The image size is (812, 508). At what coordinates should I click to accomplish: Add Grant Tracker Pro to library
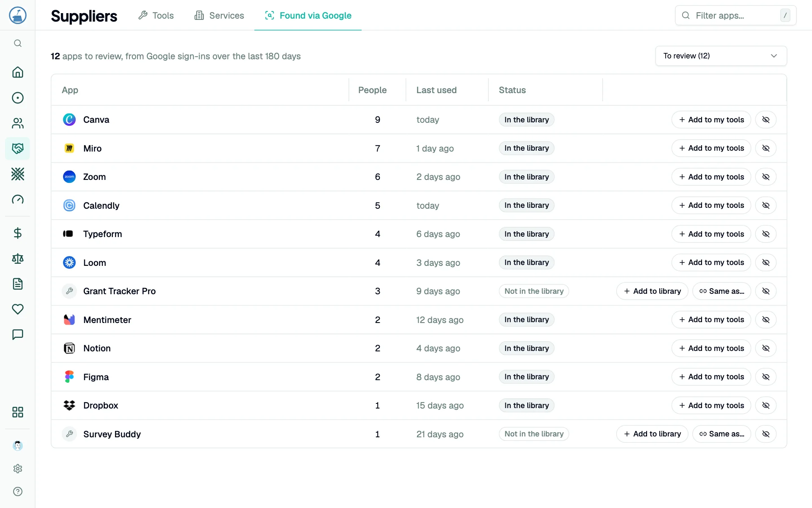(x=652, y=291)
